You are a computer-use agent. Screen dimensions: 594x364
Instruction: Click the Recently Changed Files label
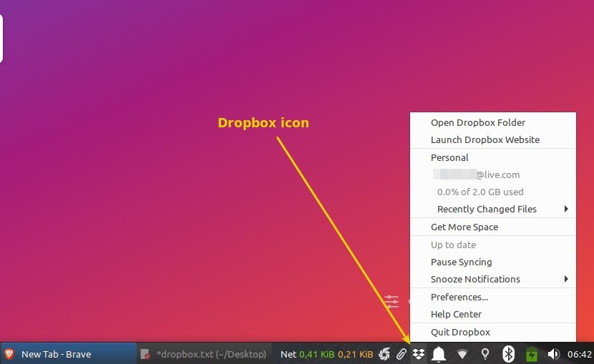pos(487,210)
